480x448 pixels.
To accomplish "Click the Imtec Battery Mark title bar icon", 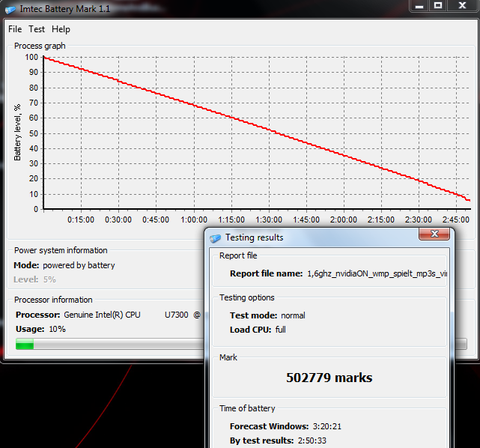I will [x=10, y=10].
